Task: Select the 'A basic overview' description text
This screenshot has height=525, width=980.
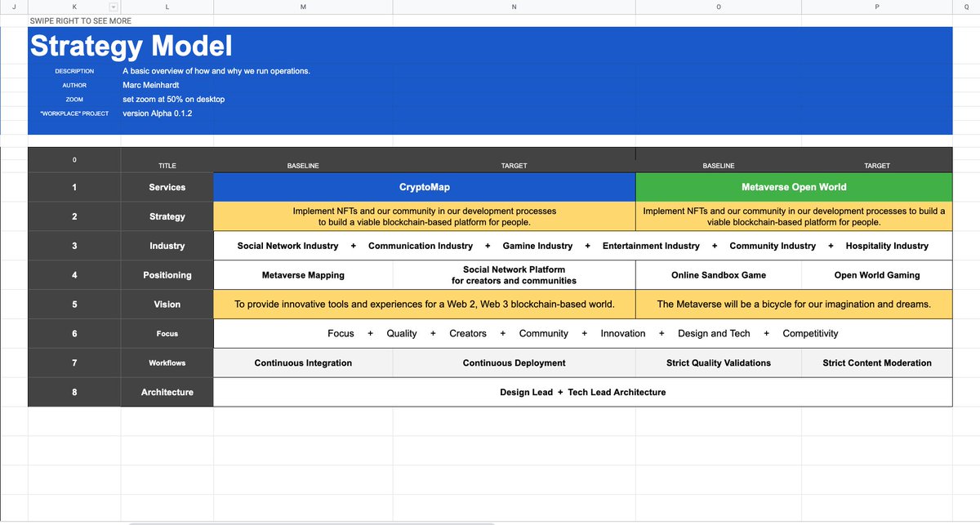Action: point(216,71)
